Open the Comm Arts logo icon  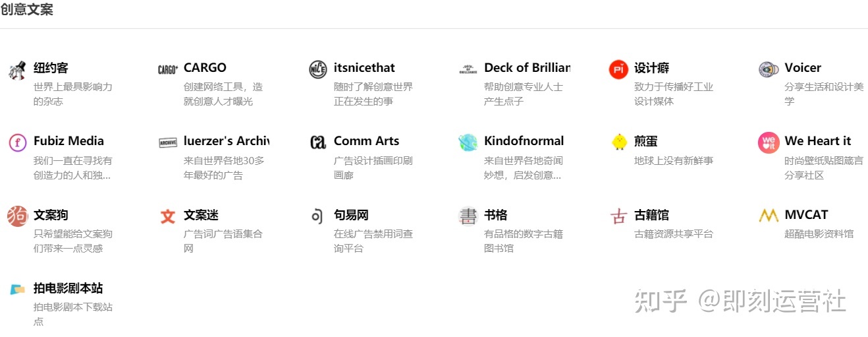point(318,142)
